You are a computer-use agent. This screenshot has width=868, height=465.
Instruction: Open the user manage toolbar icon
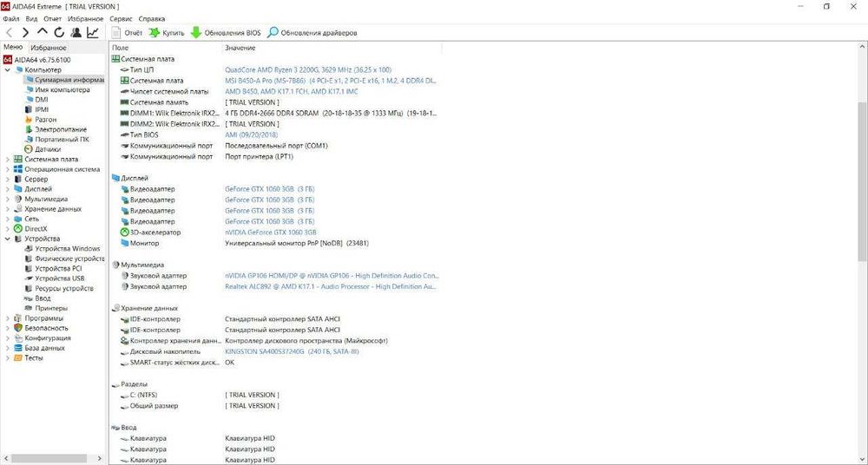(x=76, y=33)
